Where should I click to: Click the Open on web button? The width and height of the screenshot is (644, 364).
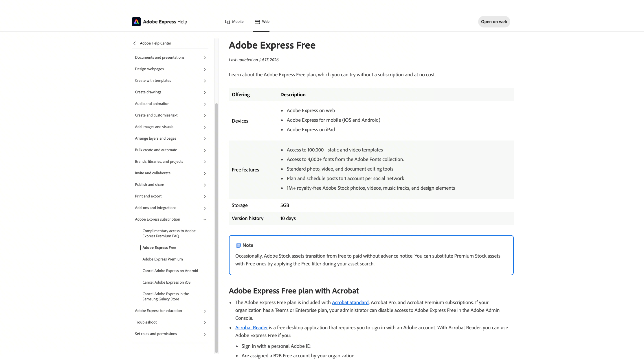click(x=494, y=22)
